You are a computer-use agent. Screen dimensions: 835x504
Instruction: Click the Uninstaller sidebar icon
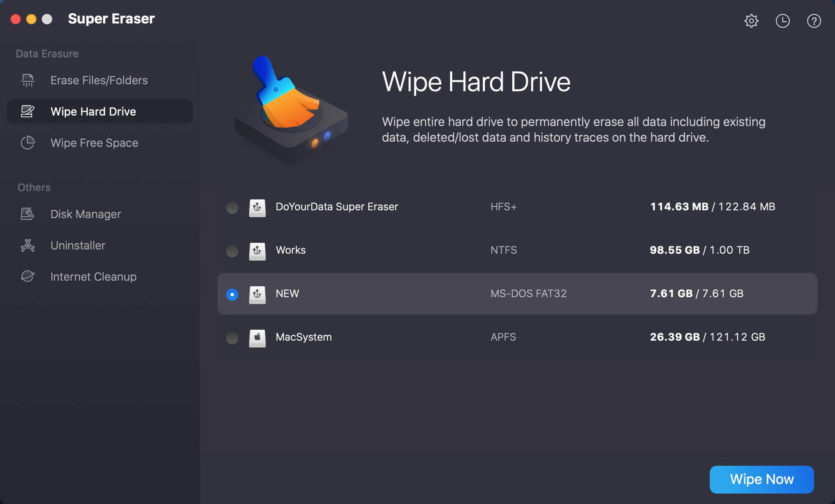pos(28,245)
